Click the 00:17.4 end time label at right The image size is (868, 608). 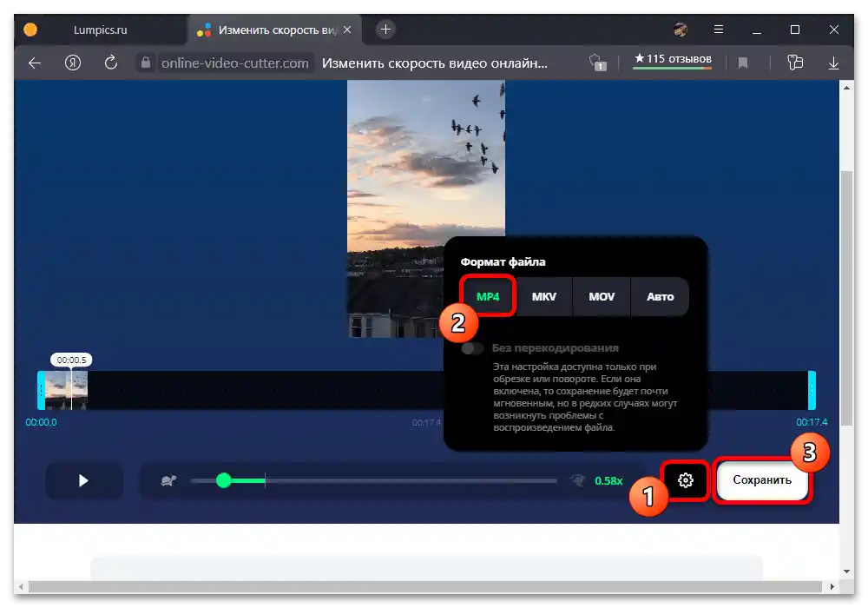tap(812, 422)
